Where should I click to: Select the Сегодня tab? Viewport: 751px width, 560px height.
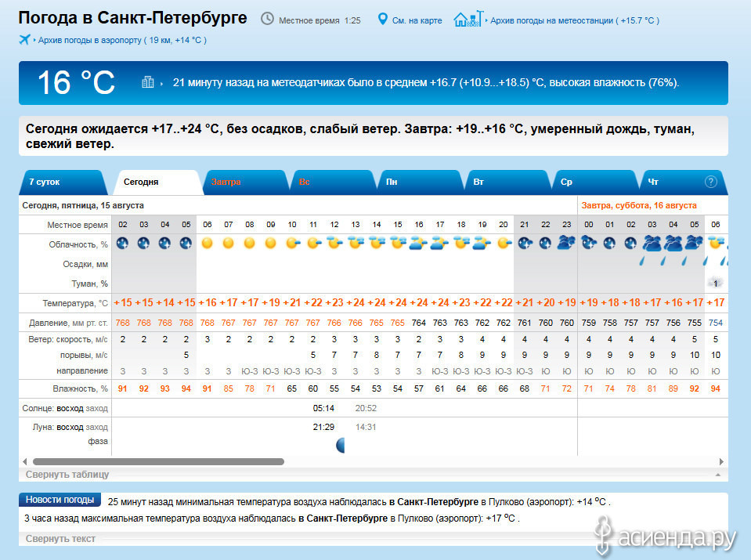[157, 182]
